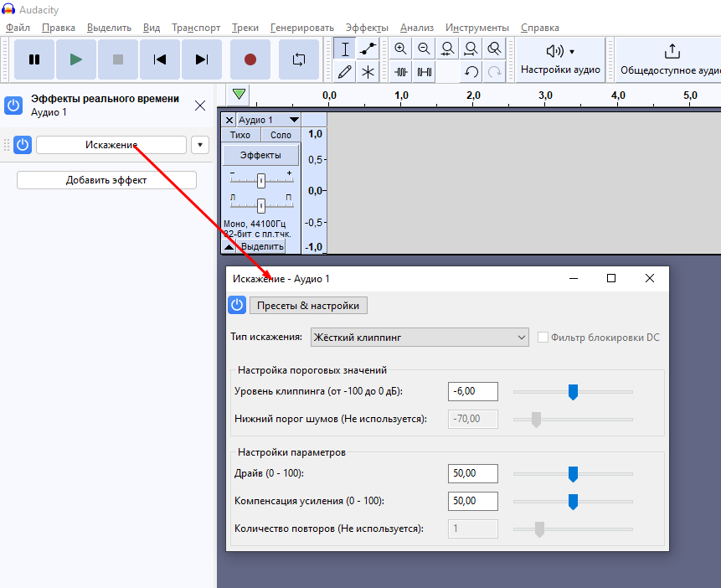Select the Envelope tool

click(x=368, y=49)
